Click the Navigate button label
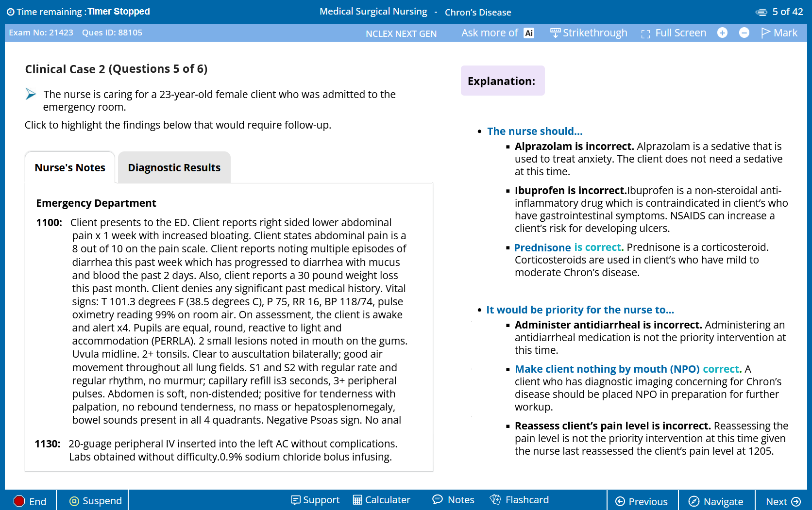Viewport: 812px width, 510px height. click(723, 502)
